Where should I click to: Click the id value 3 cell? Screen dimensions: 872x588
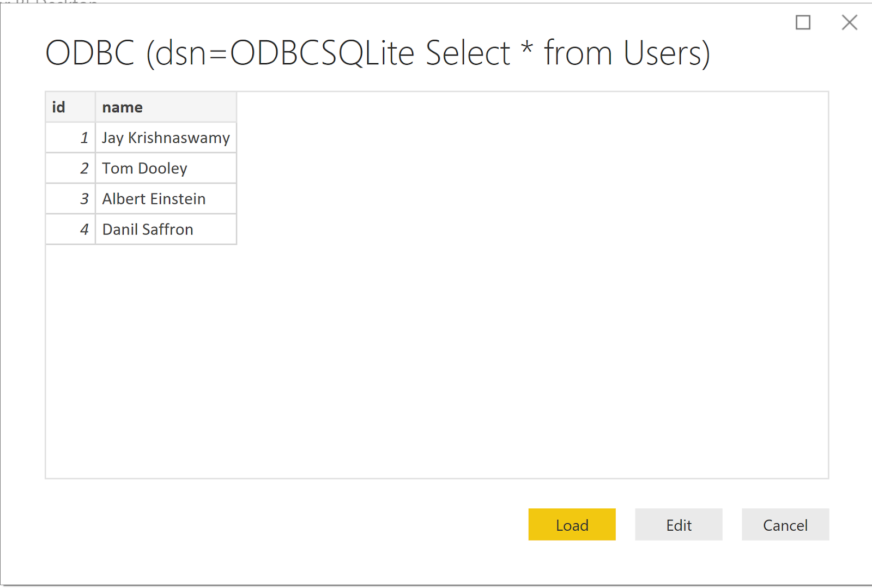[x=70, y=198]
